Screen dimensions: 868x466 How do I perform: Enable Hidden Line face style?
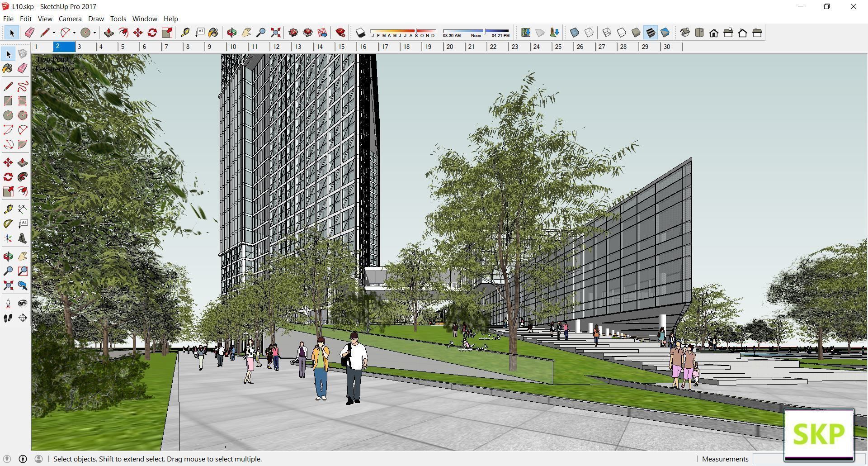pos(622,33)
